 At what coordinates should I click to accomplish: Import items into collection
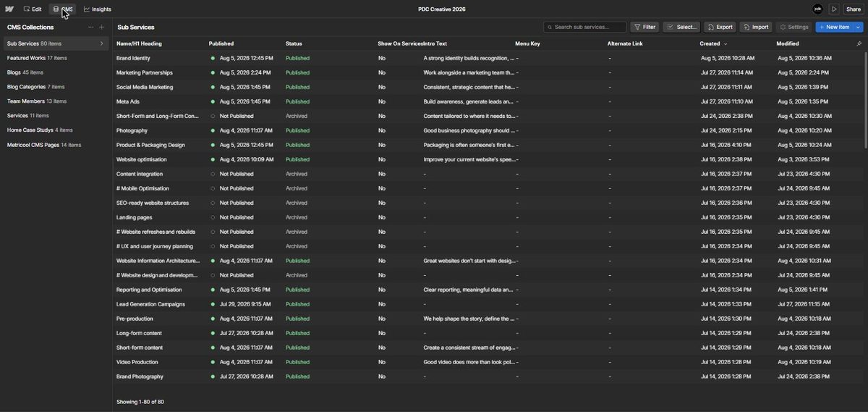tap(756, 27)
